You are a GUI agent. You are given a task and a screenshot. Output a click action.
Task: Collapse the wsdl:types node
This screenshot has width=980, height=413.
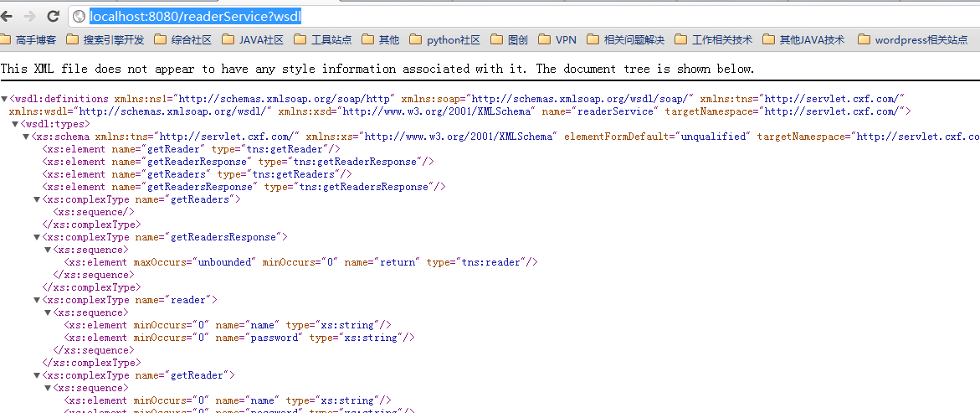pyautogui.click(x=15, y=124)
